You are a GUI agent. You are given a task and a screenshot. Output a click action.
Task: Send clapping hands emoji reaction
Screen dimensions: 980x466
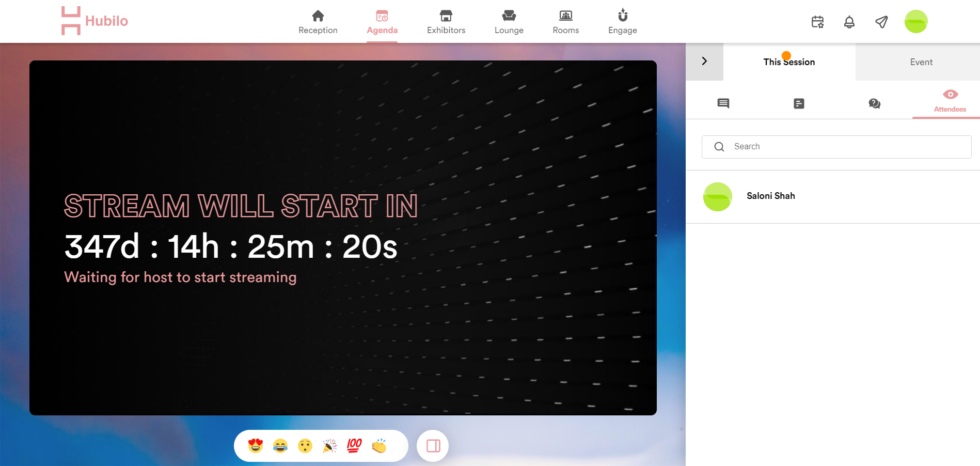379,445
